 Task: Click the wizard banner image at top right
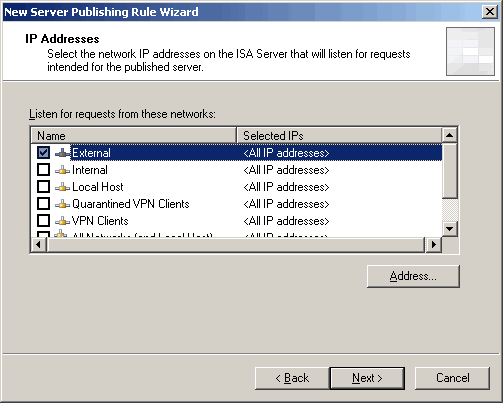pos(470,51)
